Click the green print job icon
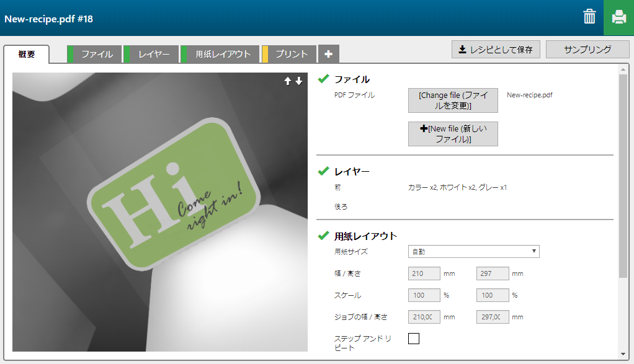Viewport: 634px width, 364px height. (x=618, y=17)
